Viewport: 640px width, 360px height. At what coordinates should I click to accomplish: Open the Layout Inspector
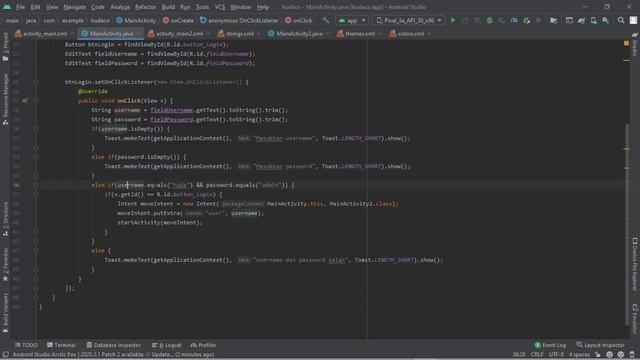(x=600, y=345)
